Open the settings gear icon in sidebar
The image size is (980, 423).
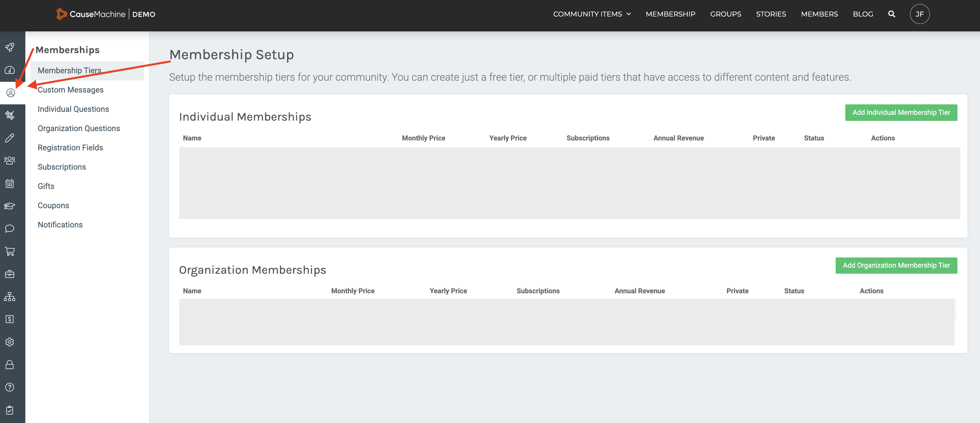10,341
